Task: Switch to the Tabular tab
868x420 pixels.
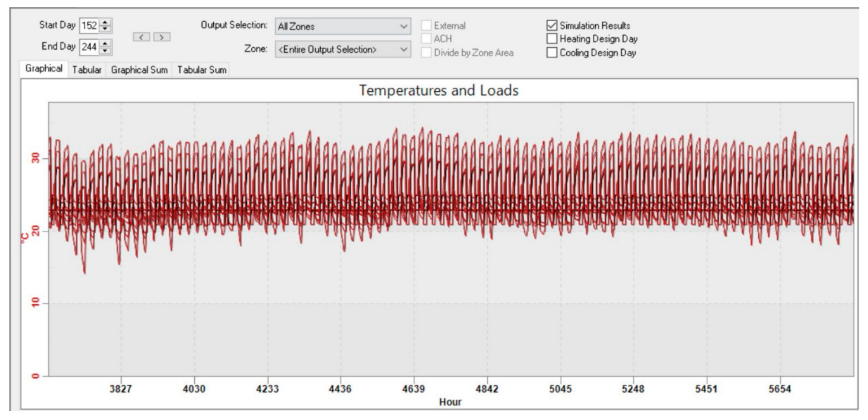Action: (x=87, y=70)
